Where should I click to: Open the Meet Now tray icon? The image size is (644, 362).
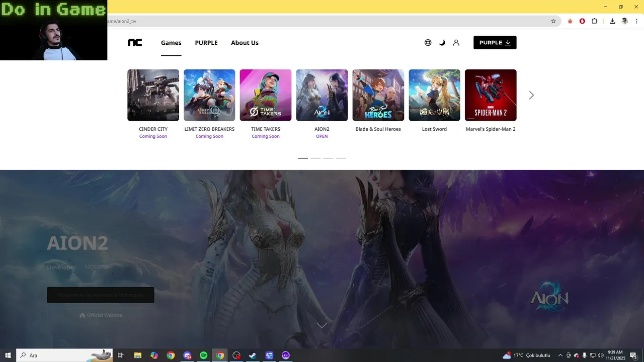click(569, 355)
